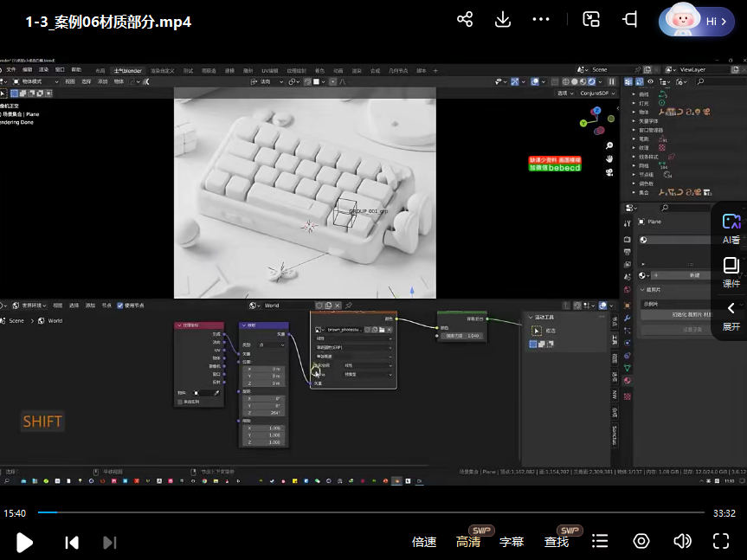Screen dimensions: 747x560
Task: Open the playlist list icon
Action: (x=600, y=541)
